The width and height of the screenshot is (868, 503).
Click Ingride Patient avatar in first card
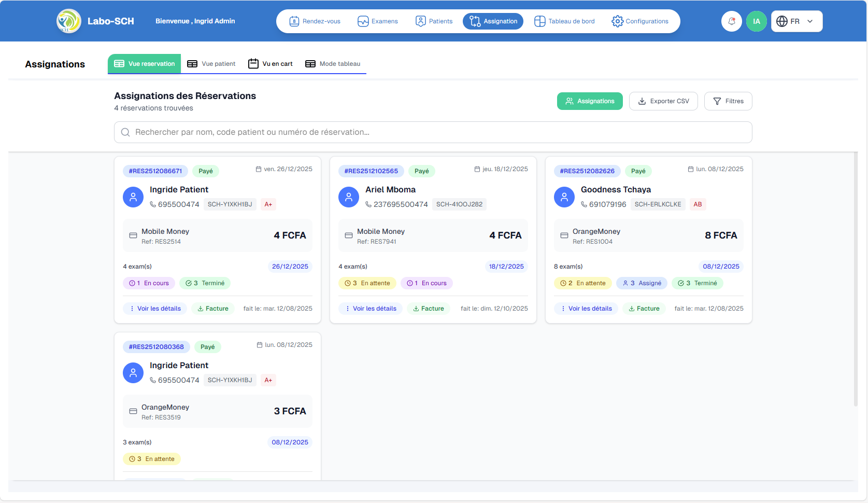[133, 197]
